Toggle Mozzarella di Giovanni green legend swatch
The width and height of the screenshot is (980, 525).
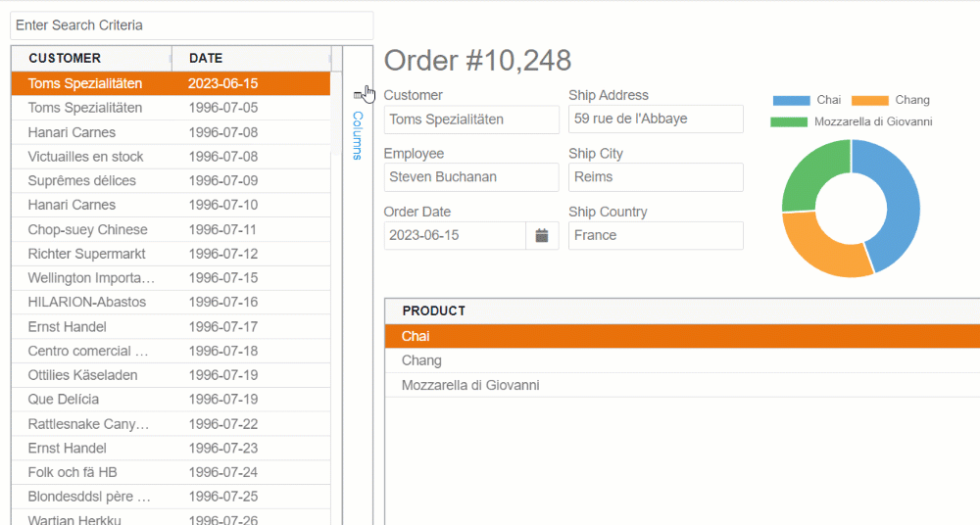789,121
